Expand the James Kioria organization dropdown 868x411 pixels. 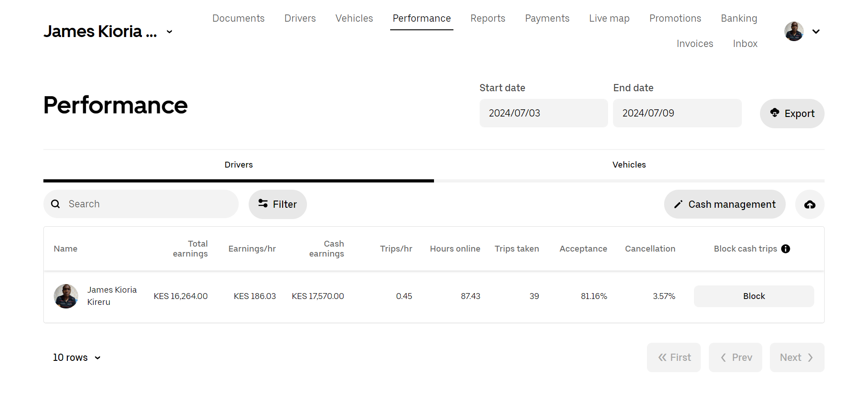(x=170, y=32)
